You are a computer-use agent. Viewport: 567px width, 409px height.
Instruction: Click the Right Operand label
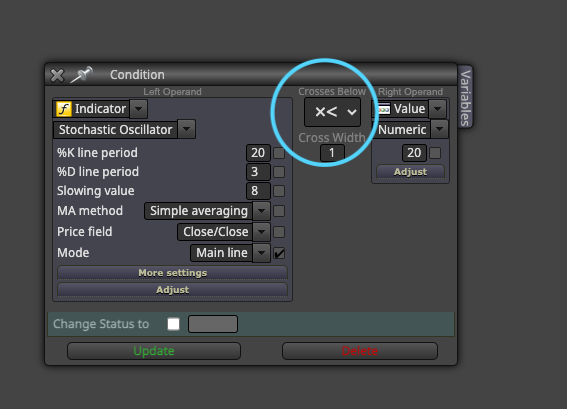[x=410, y=92]
